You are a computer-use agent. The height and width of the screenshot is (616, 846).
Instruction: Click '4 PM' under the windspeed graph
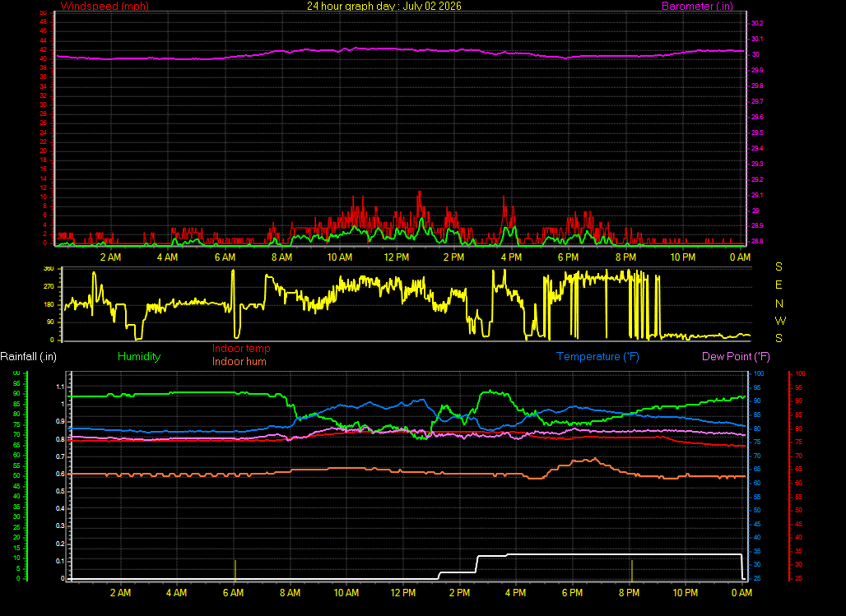tap(511, 257)
